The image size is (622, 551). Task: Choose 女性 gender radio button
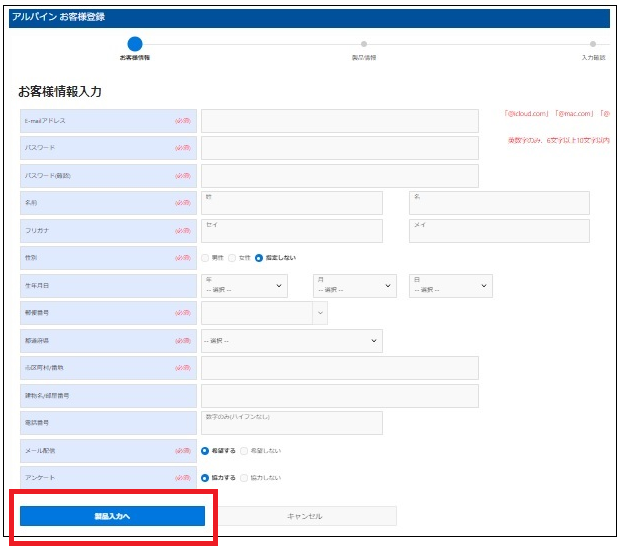tap(233, 258)
